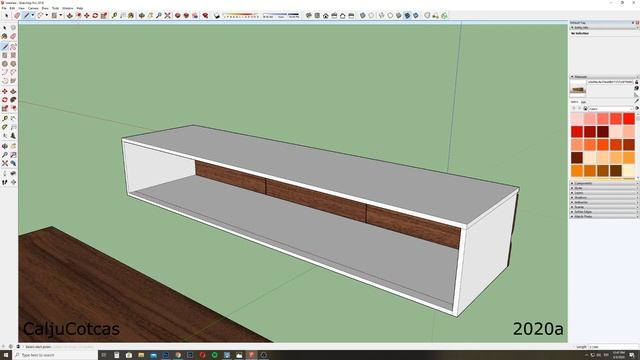
Task: Select the Axes tool
Action: (5, 136)
